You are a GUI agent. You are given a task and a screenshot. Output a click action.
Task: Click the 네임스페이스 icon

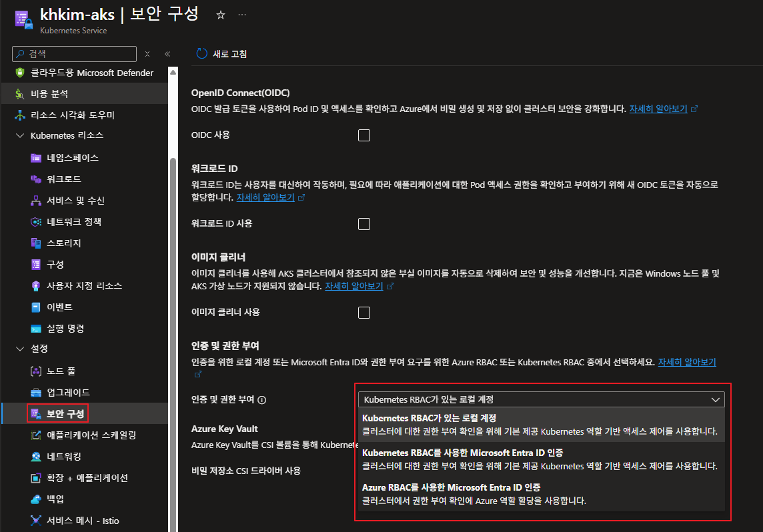[x=36, y=158]
